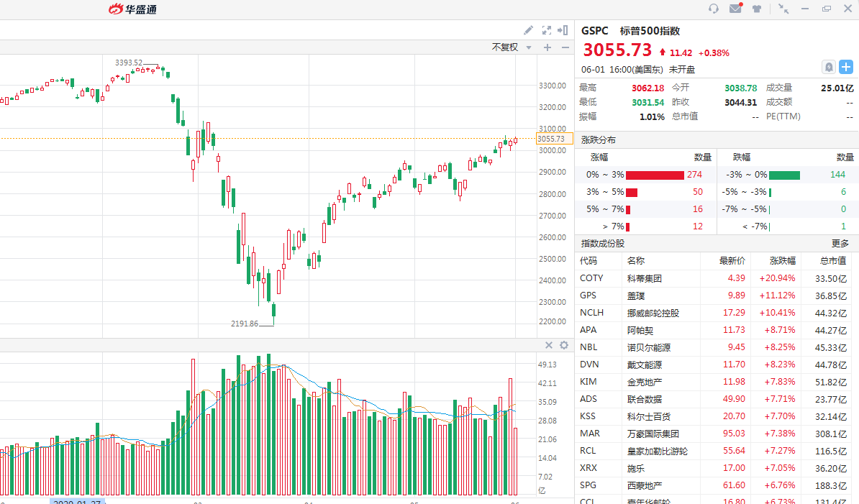Click 更多 to view more constituents
The image size is (859, 504).
coord(840,244)
